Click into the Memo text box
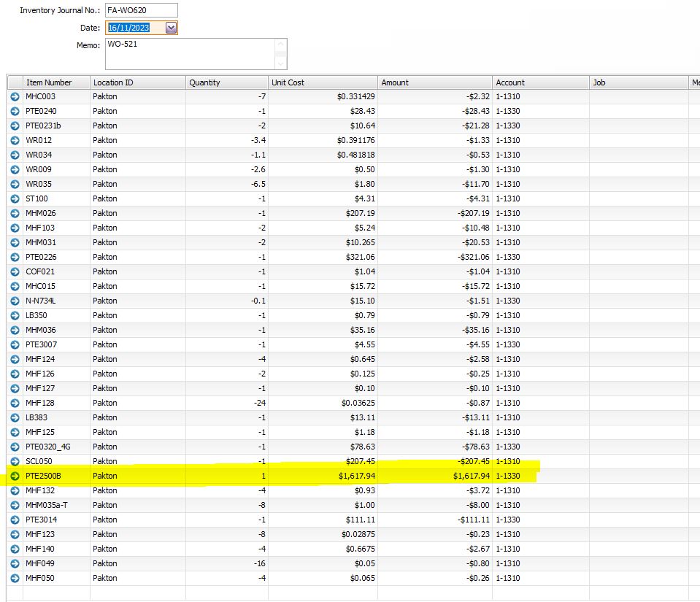 (191, 54)
